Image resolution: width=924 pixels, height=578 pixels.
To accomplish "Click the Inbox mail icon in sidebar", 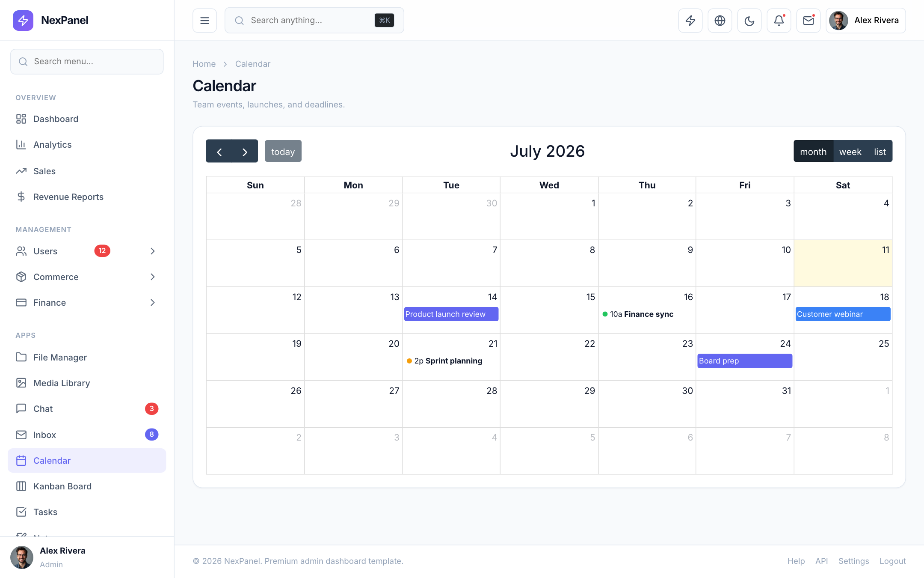I will [21, 435].
